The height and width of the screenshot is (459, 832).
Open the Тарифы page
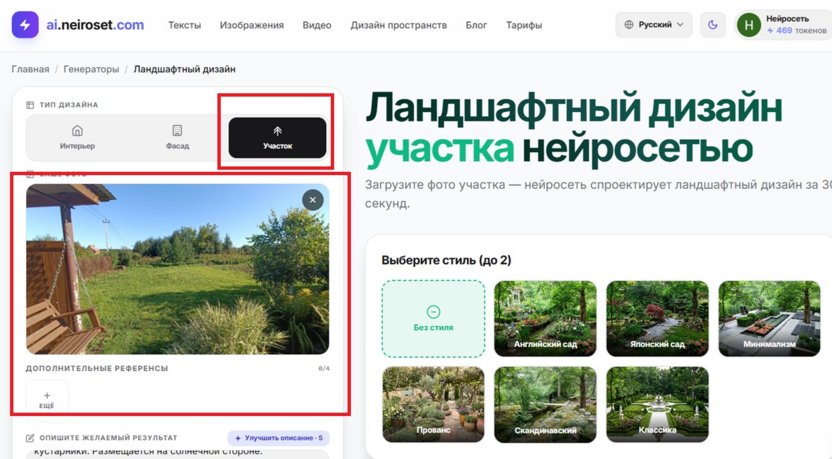point(524,25)
